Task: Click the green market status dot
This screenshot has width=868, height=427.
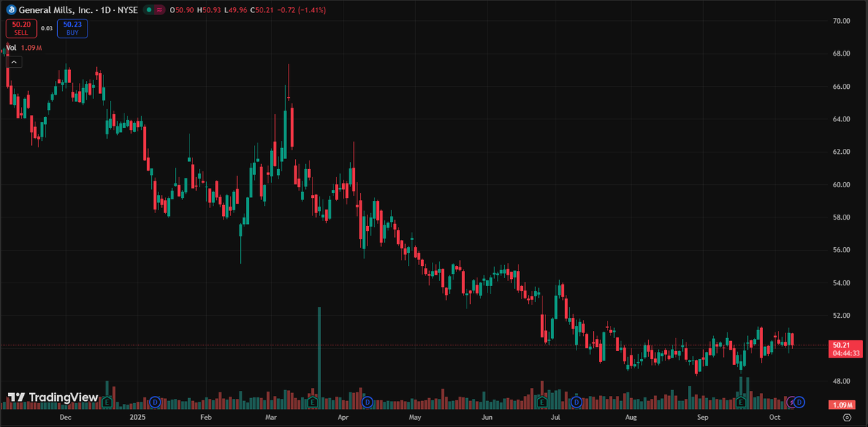Action: [148, 10]
